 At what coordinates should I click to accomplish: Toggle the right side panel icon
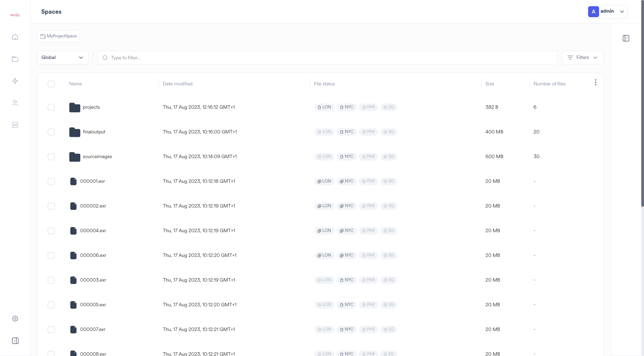tap(626, 38)
